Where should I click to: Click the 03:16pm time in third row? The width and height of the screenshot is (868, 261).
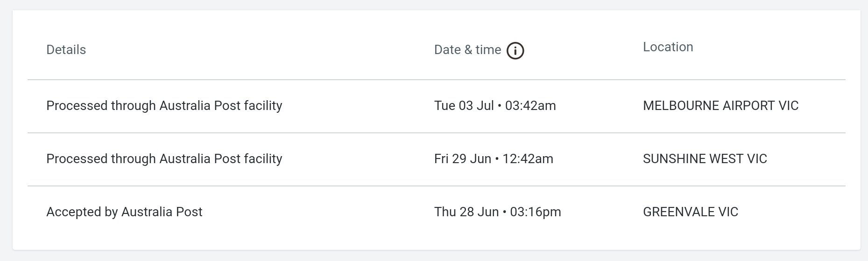pos(536,212)
